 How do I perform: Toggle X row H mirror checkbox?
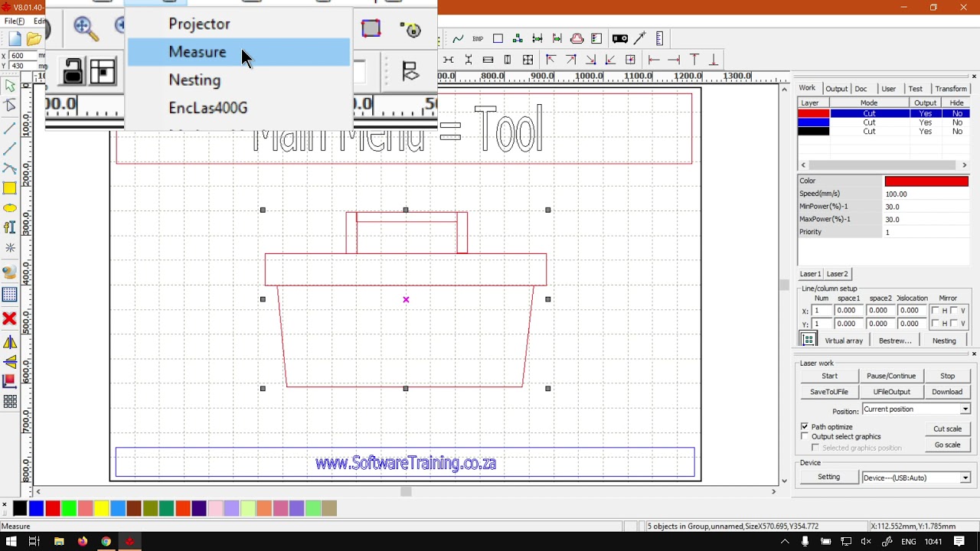[936, 311]
